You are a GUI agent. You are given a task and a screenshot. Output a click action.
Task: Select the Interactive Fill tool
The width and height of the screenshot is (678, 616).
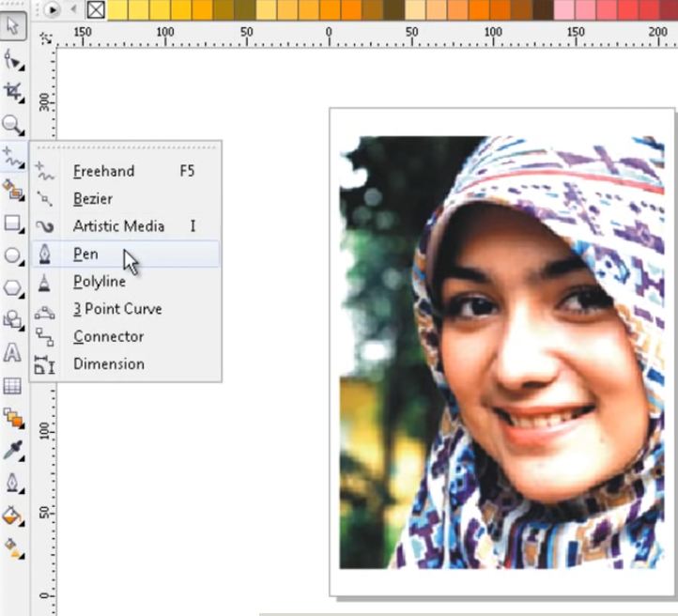pos(13,548)
